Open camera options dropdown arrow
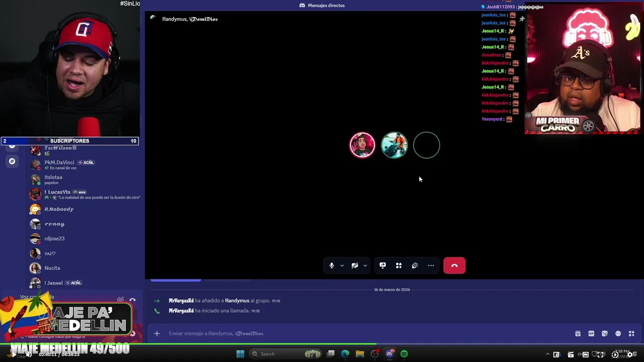644x362 pixels. [365, 265]
